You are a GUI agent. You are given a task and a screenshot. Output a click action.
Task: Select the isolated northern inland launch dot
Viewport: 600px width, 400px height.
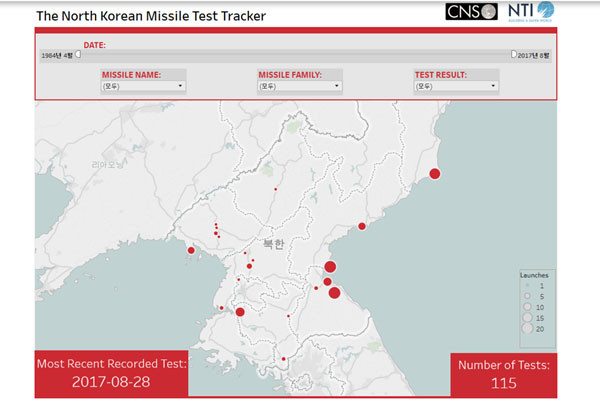click(x=276, y=189)
